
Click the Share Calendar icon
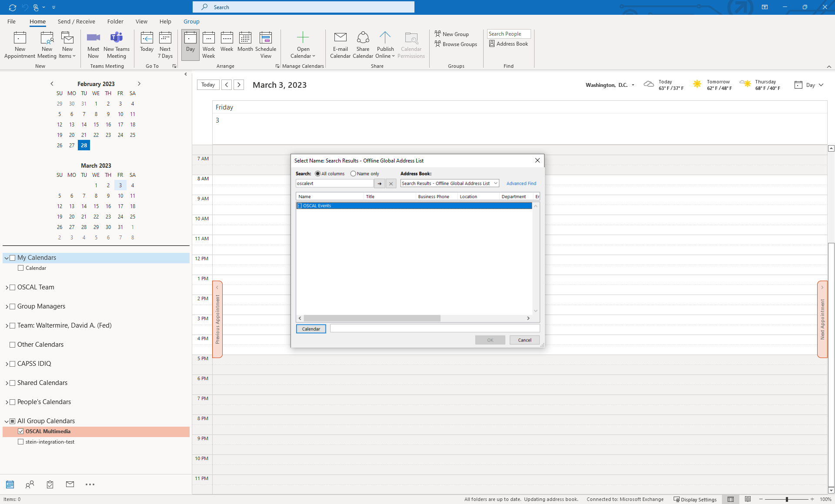363,45
